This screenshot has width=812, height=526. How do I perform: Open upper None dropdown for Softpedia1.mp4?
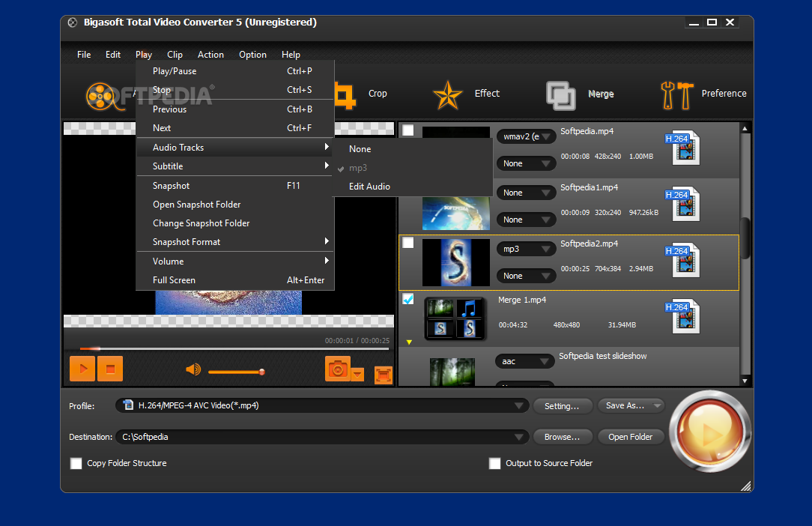pos(526,193)
